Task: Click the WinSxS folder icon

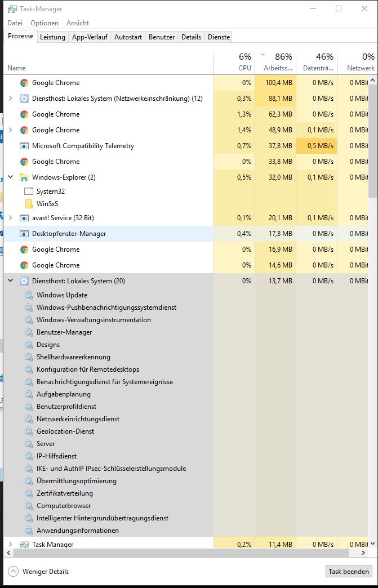Action: [29, 204]
